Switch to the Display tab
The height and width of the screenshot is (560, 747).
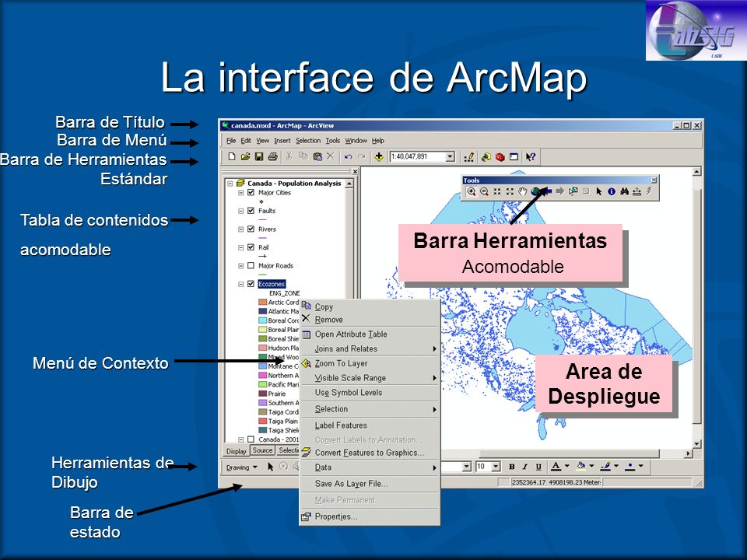237,451
